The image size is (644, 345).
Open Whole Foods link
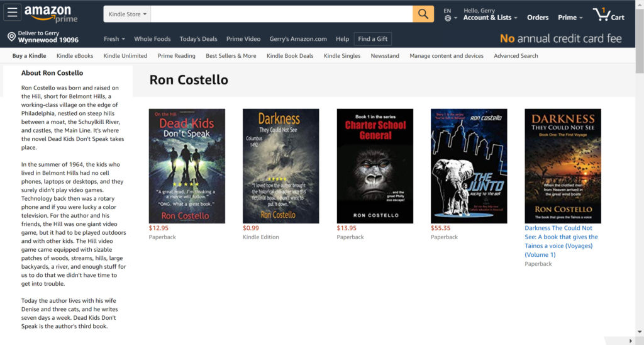(152, 39)
